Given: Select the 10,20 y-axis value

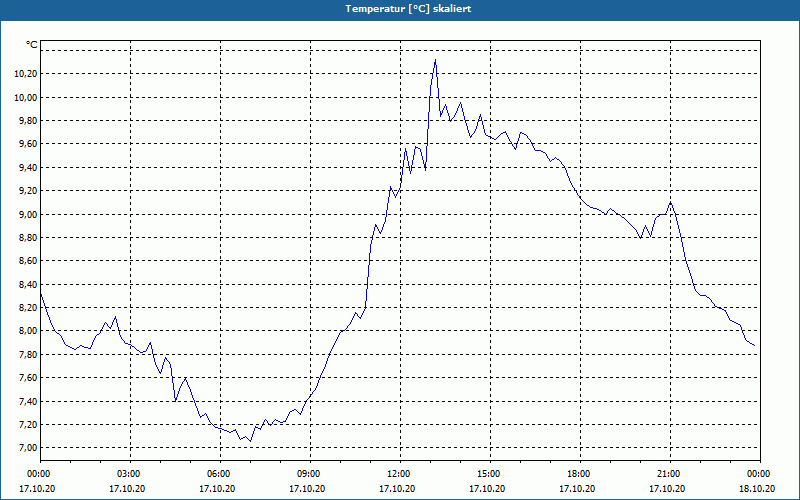Looking at the screenshot, I should click(26, 74).
